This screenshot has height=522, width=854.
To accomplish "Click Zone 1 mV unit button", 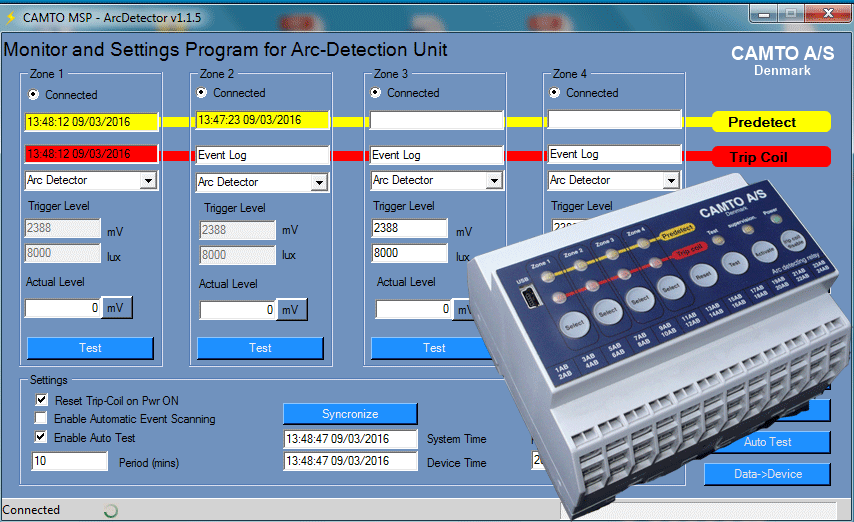I will 115,308.
